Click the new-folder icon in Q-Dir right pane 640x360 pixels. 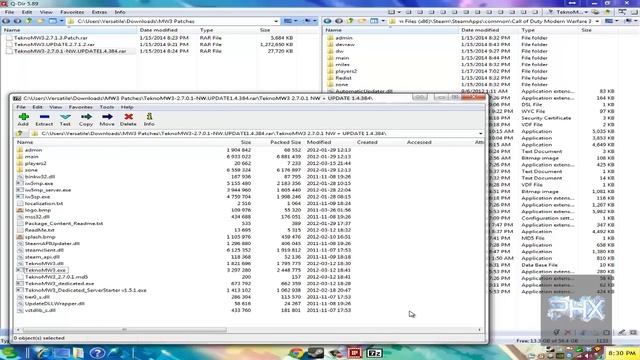tap(362, 21)
